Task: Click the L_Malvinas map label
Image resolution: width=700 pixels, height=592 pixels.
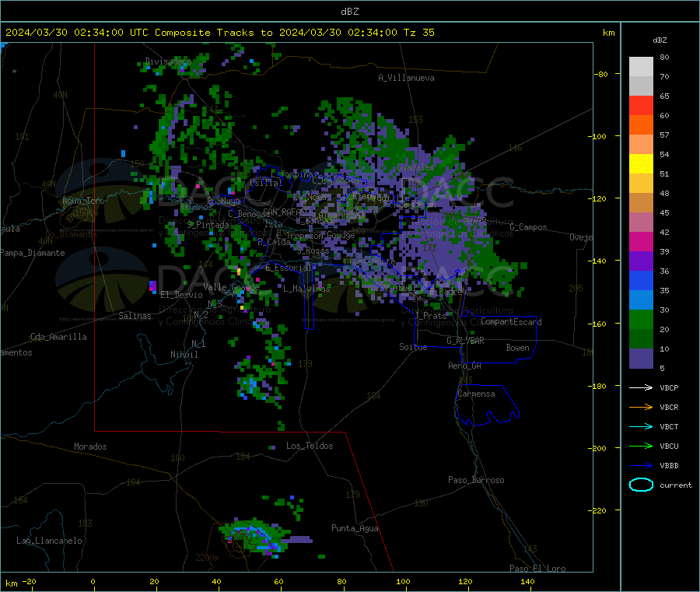Action: click(x=306, y=289)
